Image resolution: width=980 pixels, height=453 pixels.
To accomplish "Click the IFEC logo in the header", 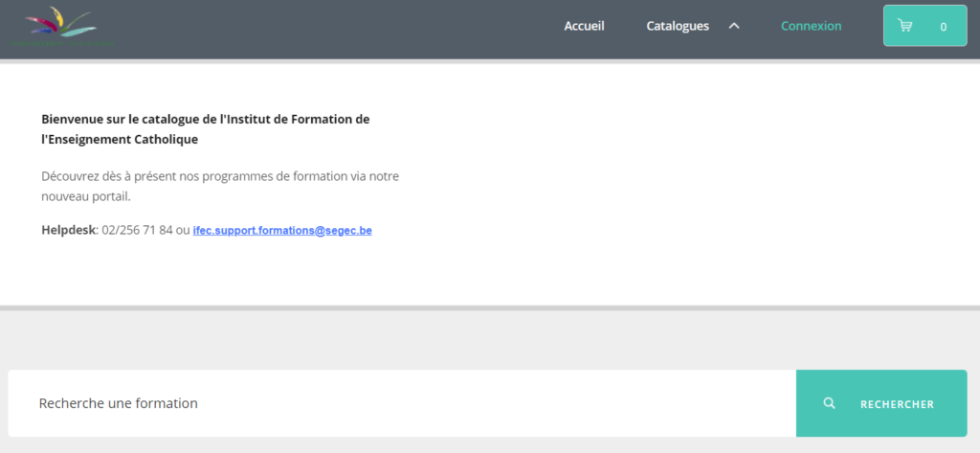I will pyautogui.click(x=60, y=27).
